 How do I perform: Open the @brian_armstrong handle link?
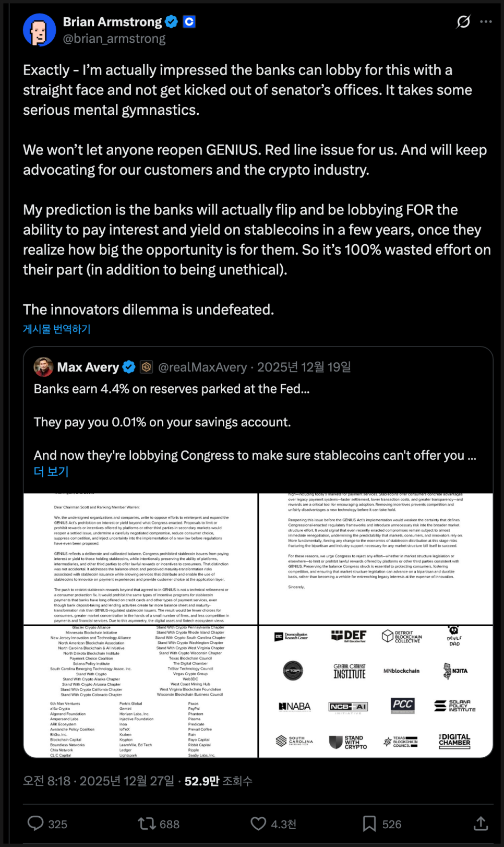(114, 39)
